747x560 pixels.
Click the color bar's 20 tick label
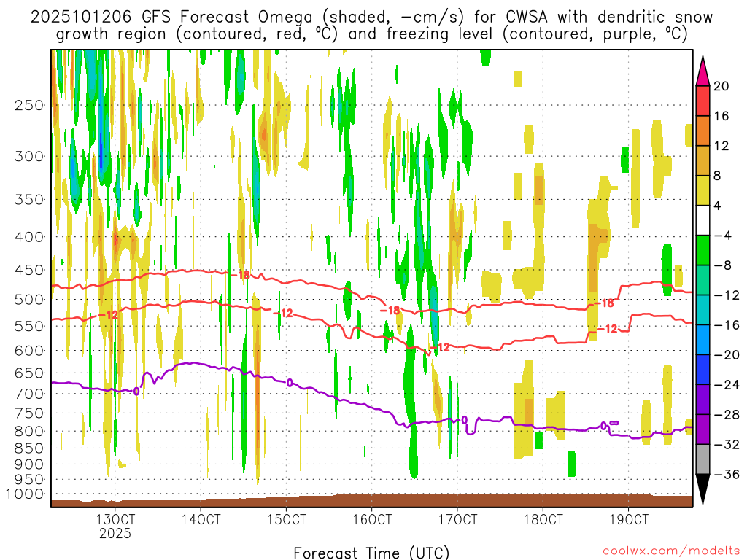point(721,86)
